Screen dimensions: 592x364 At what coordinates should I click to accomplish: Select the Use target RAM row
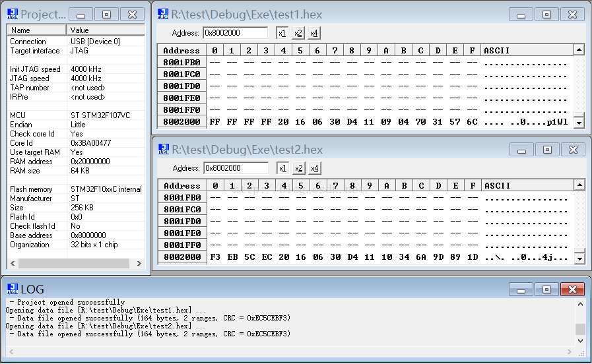coord(76,152)
